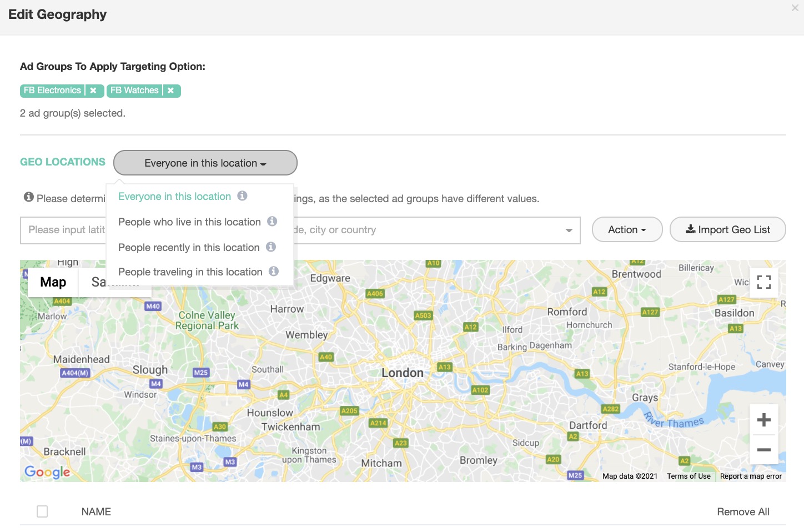Screen dimensions: 804x532
Task: Click info icon for People recently in location
Action: pyautogui.click(x=271, y=247)
